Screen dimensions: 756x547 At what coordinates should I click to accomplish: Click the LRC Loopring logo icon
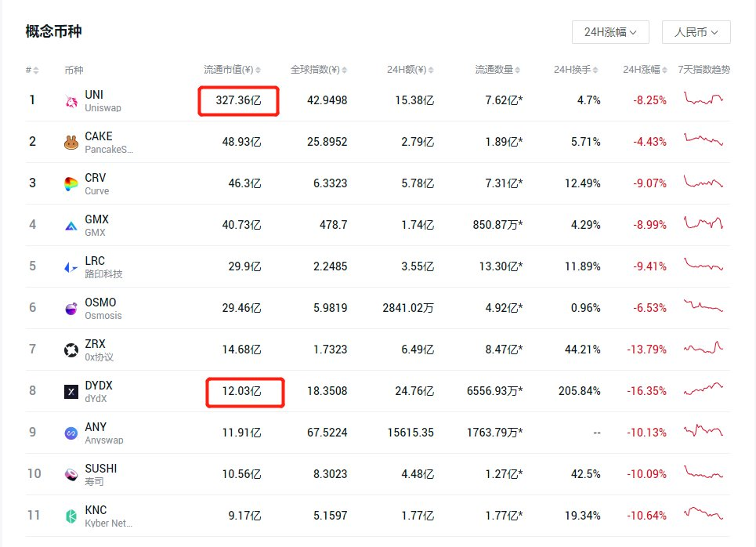coord(71,266)
